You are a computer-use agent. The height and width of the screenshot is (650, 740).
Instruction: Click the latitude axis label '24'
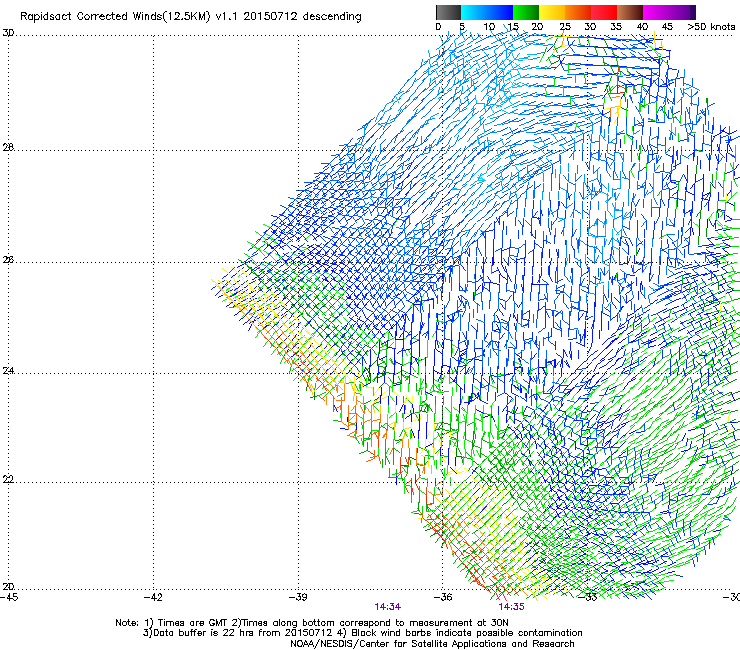tap(8, 371)
